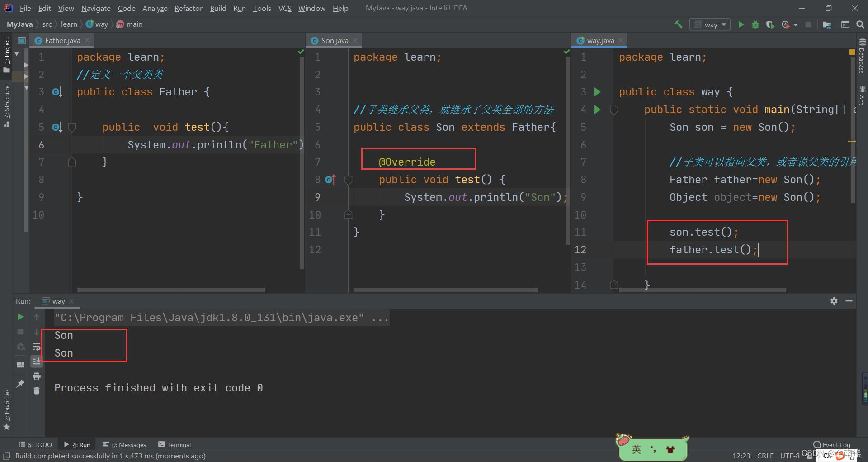Click the 'main' method breadcrumb
This screenshot has height=462, width=868.
[130, 24]
